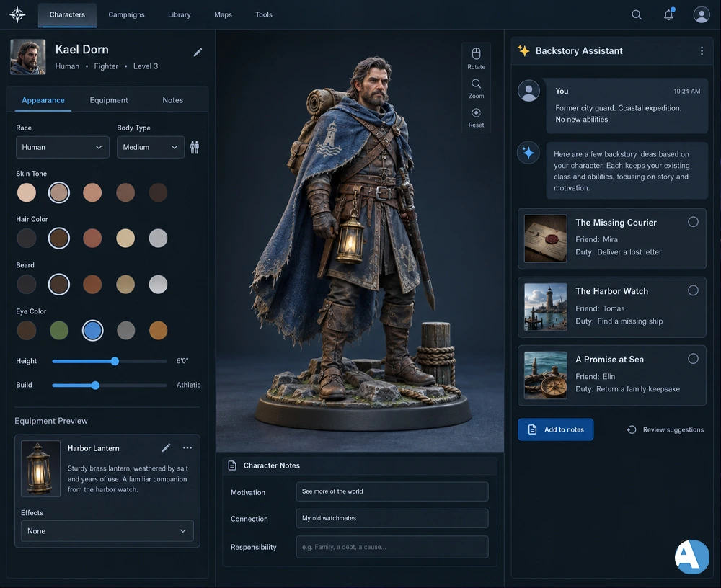Choose the auburn beard color swatch
721x588 pixels.
click(x=92, y=284)
